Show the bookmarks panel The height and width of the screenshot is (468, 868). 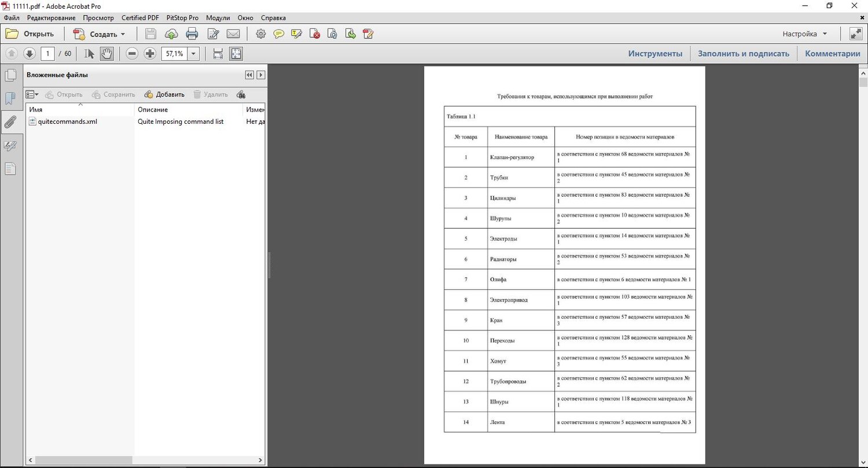tap(10, 98)
